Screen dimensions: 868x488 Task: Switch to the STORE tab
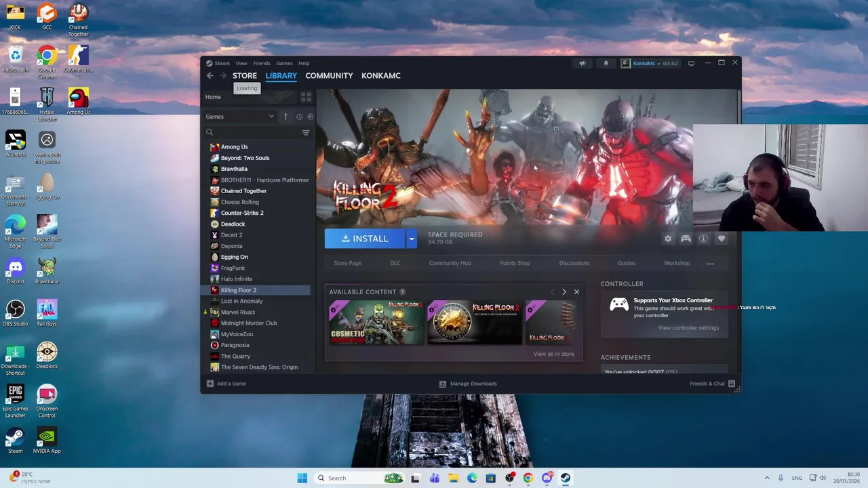[245, 76]
